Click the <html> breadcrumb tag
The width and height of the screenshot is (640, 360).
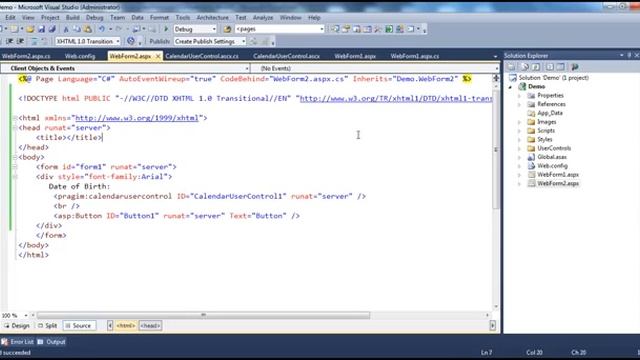tap(126, 326)
